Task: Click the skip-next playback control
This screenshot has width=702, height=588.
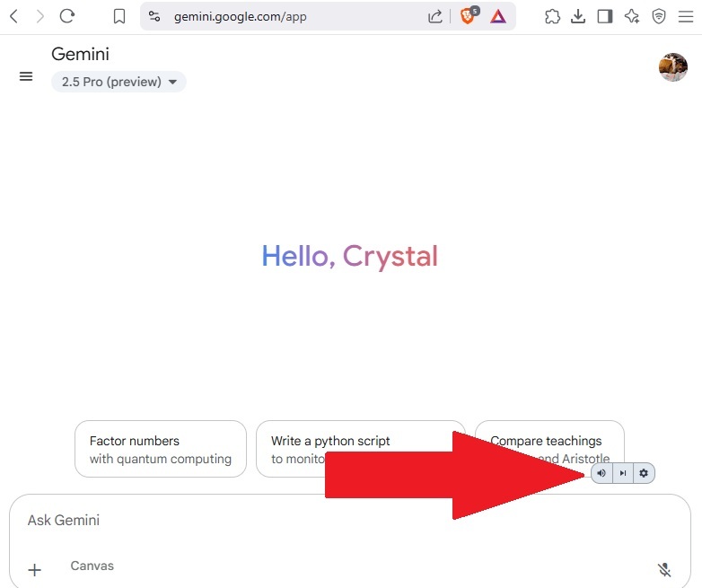Action: 623,473
